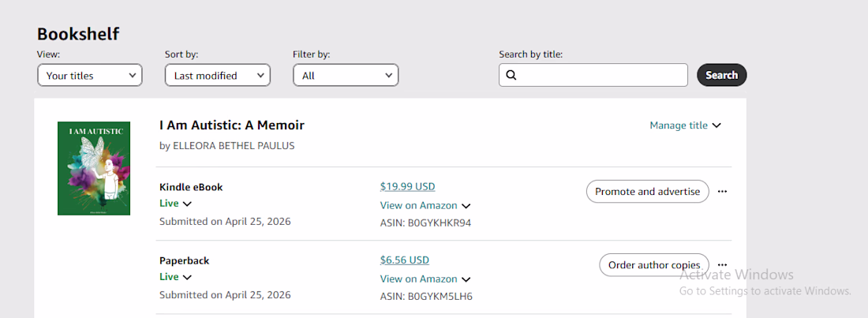The width and height of the screenshot is (868, 318).
Task: Click the Kindle eBook View on Amazon link
Action: point(418,205)
